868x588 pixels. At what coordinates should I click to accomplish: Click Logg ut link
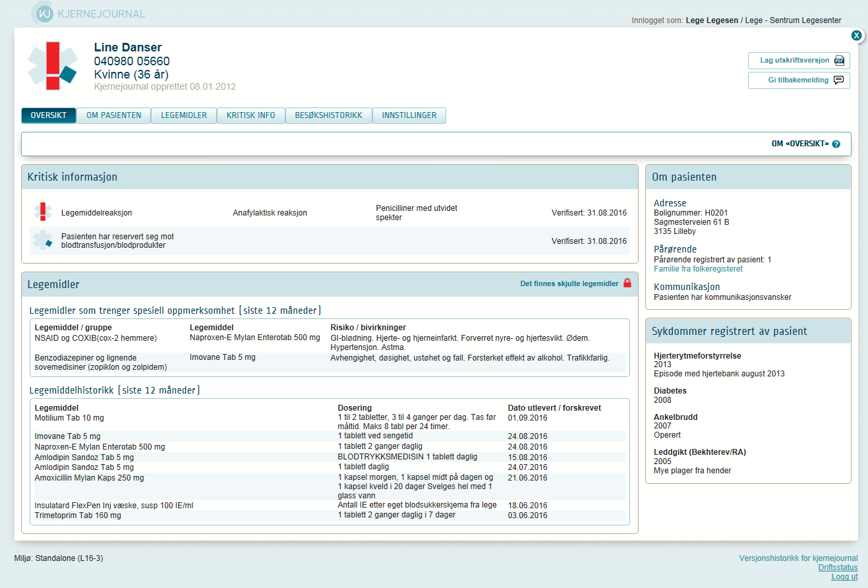845,577
